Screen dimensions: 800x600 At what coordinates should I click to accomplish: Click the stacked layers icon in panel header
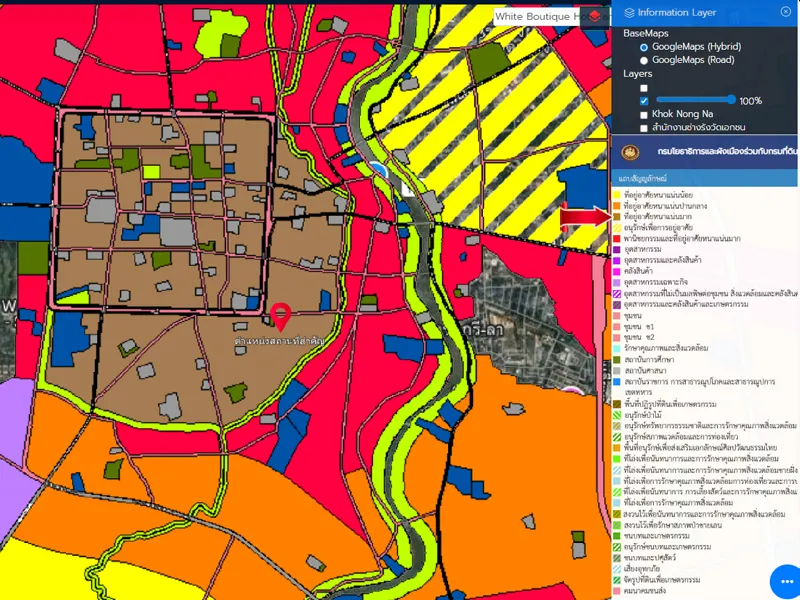click(629, 13)
